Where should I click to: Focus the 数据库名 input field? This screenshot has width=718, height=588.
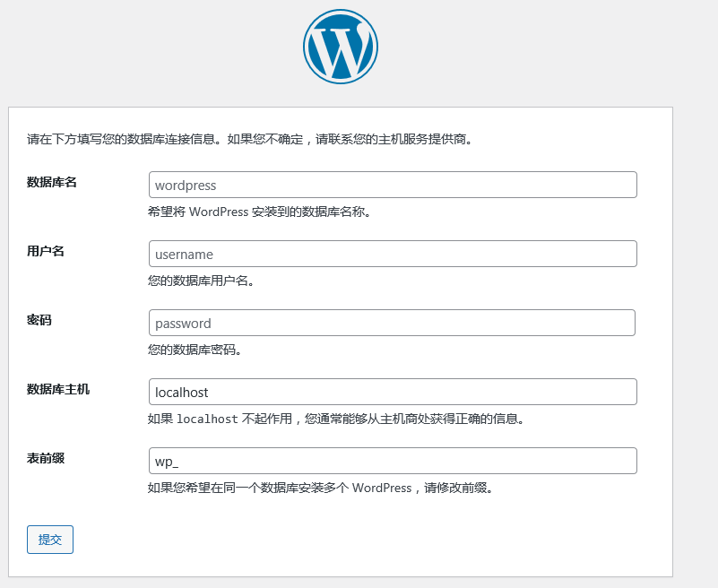point(393,186)
